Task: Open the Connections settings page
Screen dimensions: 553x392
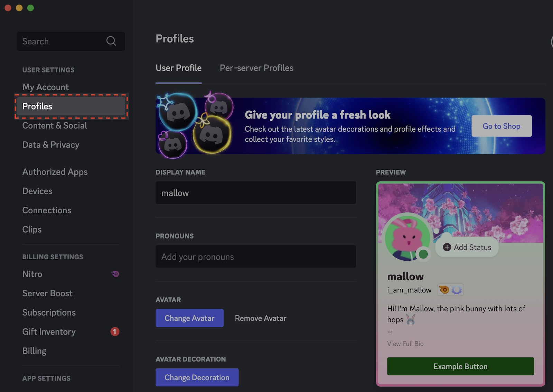Action: coord(47,210)
